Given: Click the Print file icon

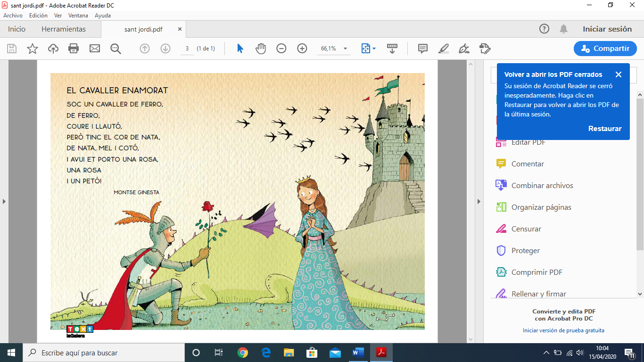Looking at the screenshot, I should pos(74,49).
